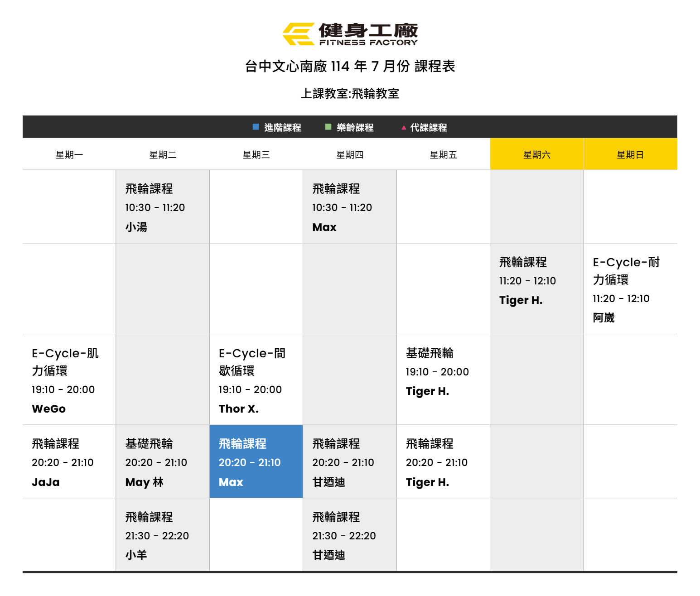700x596 pixels.
Task: Click the green 樂齡課程 legend square
Action: pyautogui.click(x=328, y=127)
